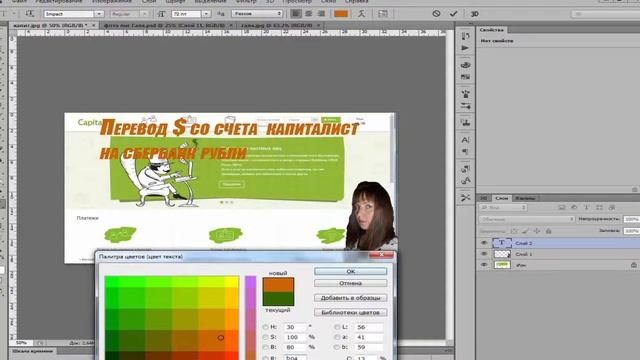Image resolution: width=640 pixels, height=360 pixels.
Task: Open the layer fill value box
Action: tap(631, 231)
